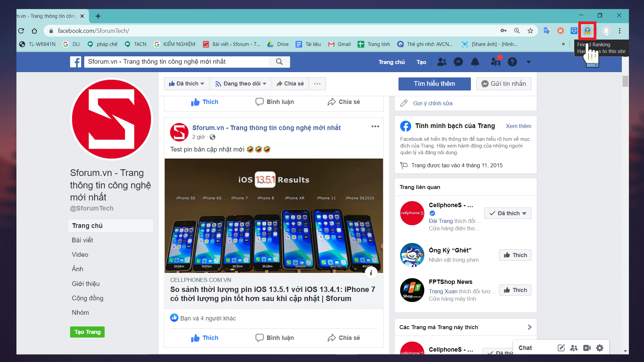Viewport: 644px width, 362px height.
Task: Open the zoom magnifier icon in address bar
Action: (517, 31)
